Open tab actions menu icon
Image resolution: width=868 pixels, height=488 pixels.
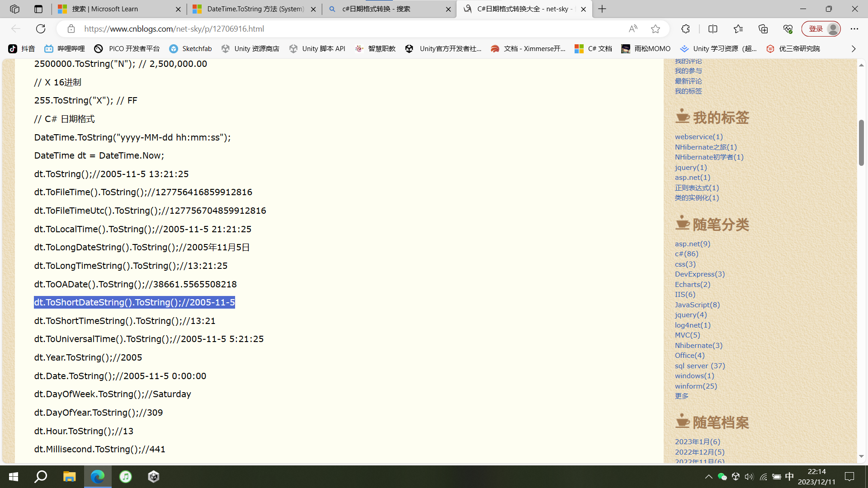click(x=38, y=9)
